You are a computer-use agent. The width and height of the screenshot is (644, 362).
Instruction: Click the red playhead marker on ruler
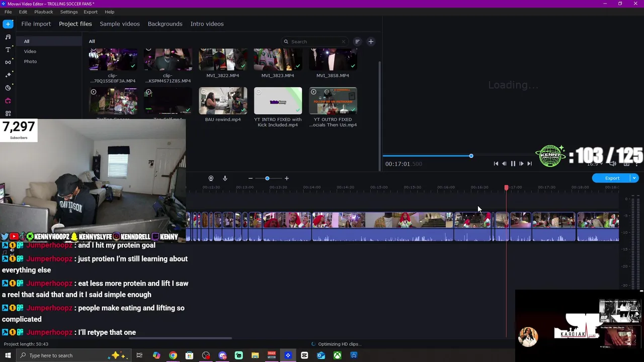point(506,188)
